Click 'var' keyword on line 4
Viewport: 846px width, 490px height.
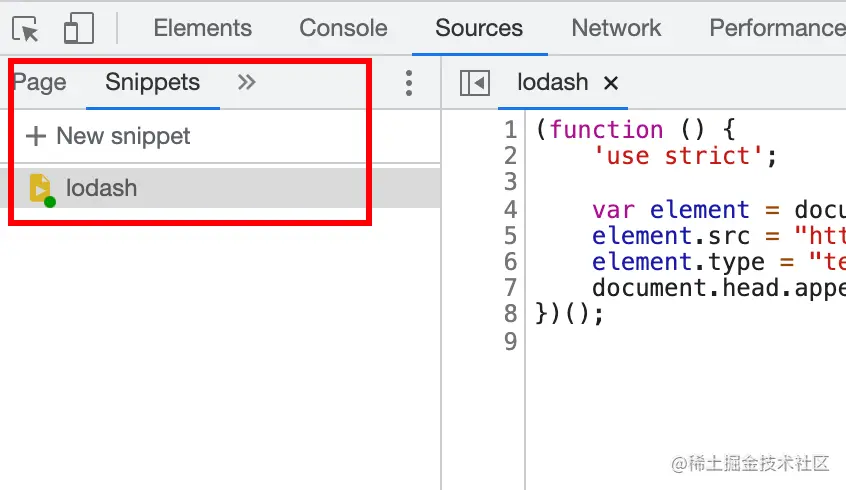click(613, 209)
